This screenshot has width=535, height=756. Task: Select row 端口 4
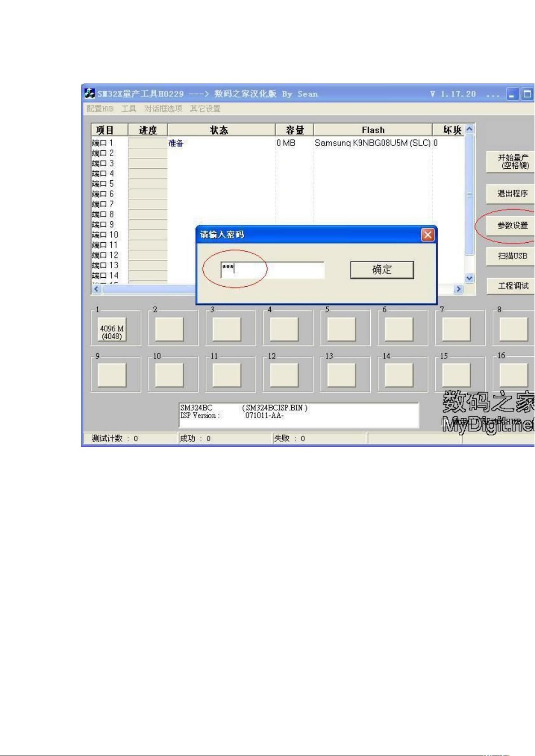click(x=103, y=174)
